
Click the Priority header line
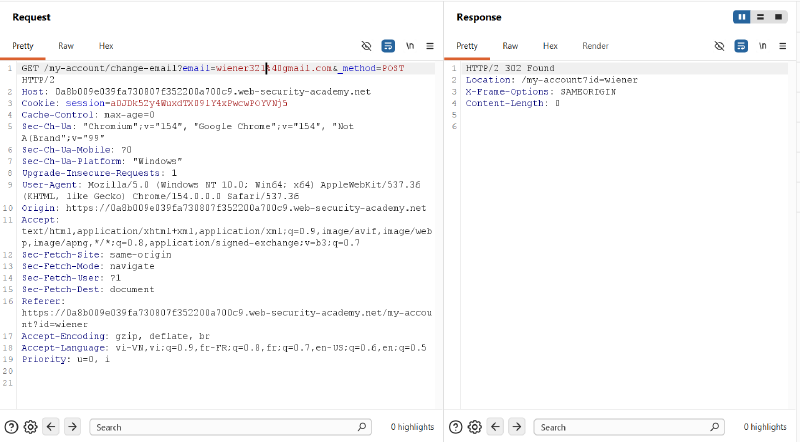tap(65, 359)
